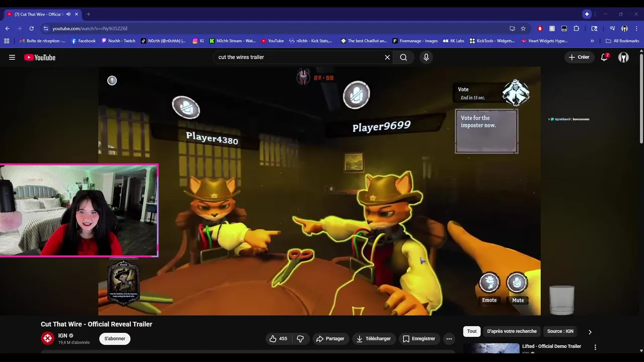The width and height of the screenshot is (644, 362).
Task: Share the video via Partager
Action: pyautogui.click(x=330, y=339)
